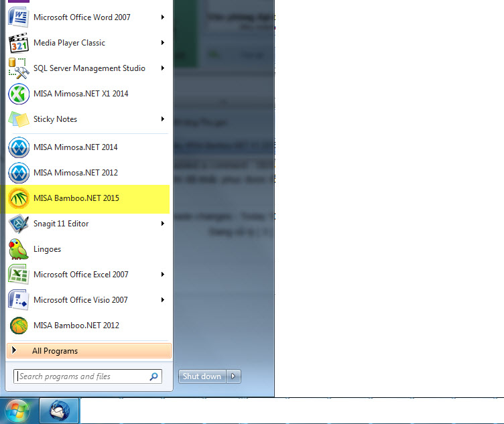Launch the Microsoft Office Excel 2007 icon
The image size is (504, 424).
pos(18,275)
